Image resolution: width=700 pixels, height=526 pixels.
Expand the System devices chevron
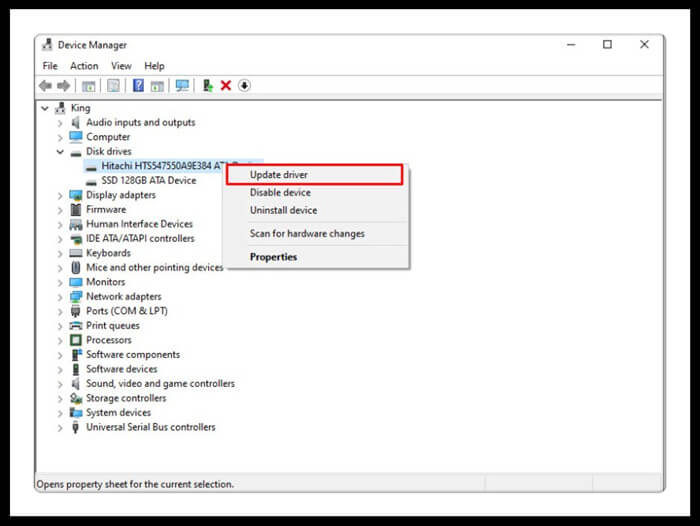click(60, 413)
